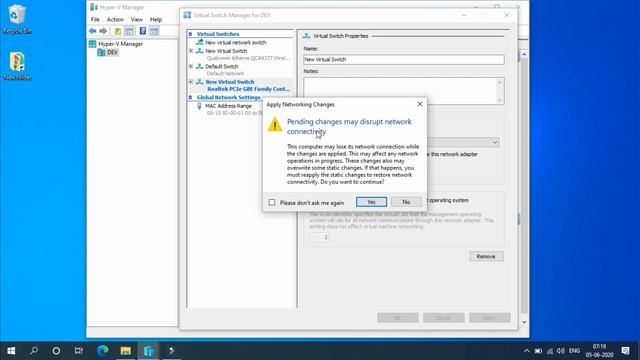This screenshot has width=640, height=360.
Task: Show hidden system tray icons
Action: tap(527, 351)
